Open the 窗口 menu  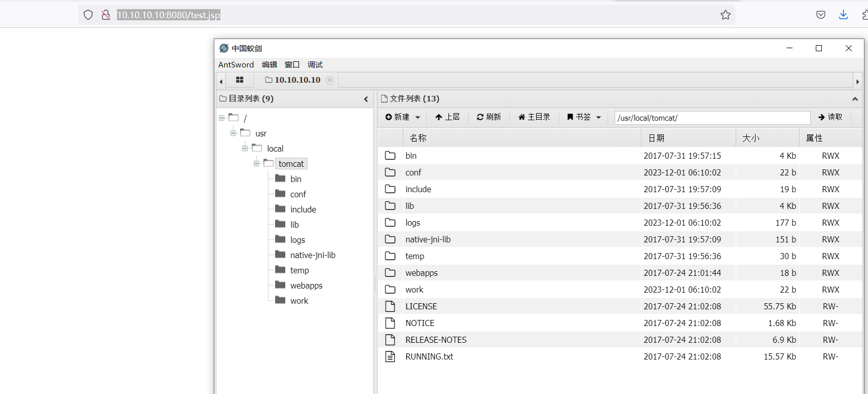292,64
